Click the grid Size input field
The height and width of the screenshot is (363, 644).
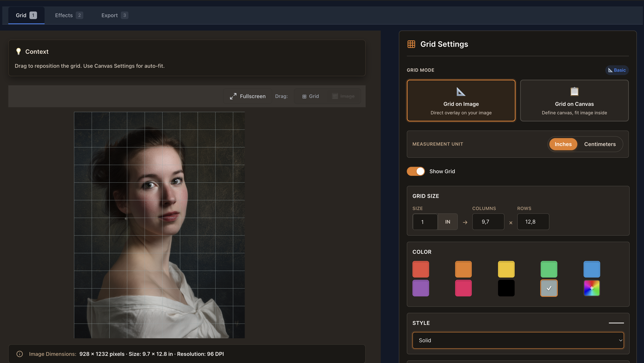425,222
